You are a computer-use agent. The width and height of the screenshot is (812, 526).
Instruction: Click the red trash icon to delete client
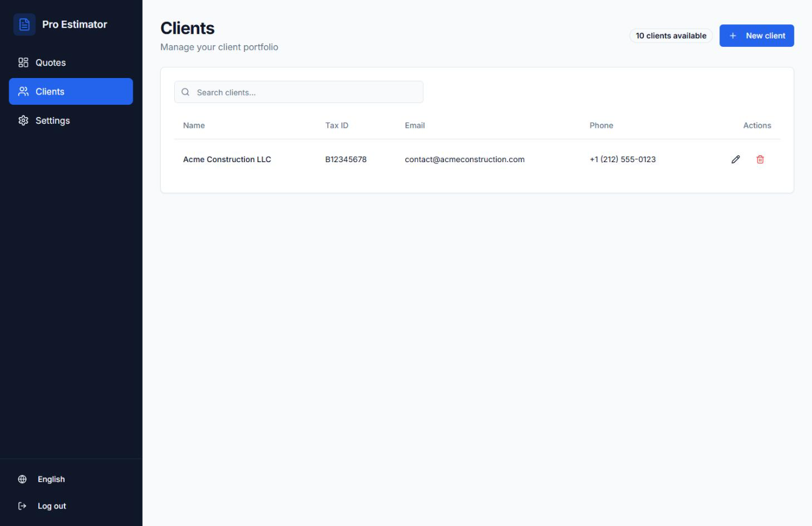point(760,159)
